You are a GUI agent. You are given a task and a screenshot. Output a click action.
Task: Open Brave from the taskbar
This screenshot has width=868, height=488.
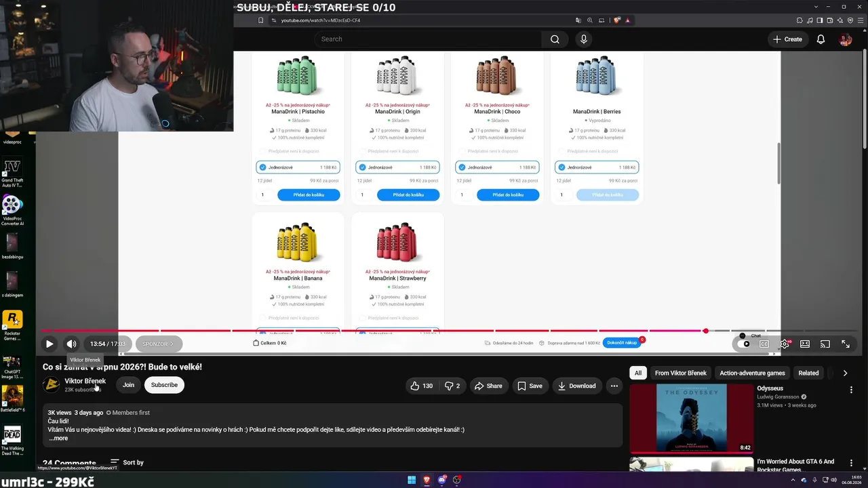point(427,481)
